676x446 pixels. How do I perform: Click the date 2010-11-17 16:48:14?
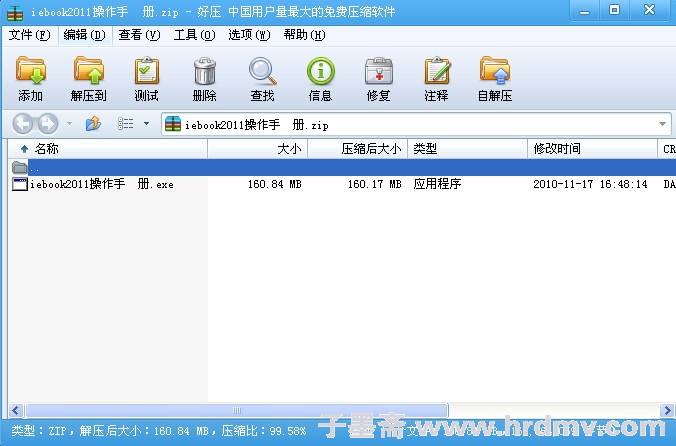[x=590, y=184]
